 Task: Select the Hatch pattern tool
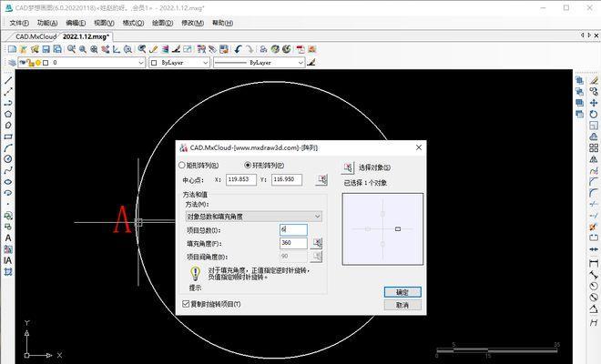coord(8,272)
